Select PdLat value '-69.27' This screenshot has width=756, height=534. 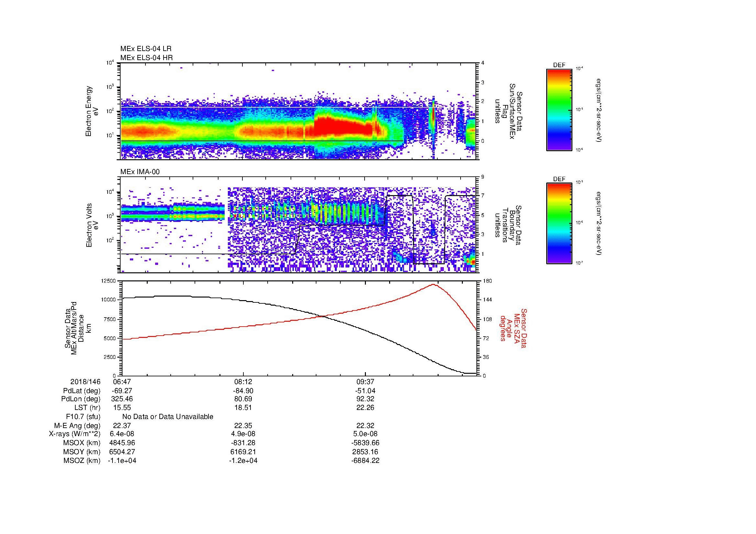[122, 391]
